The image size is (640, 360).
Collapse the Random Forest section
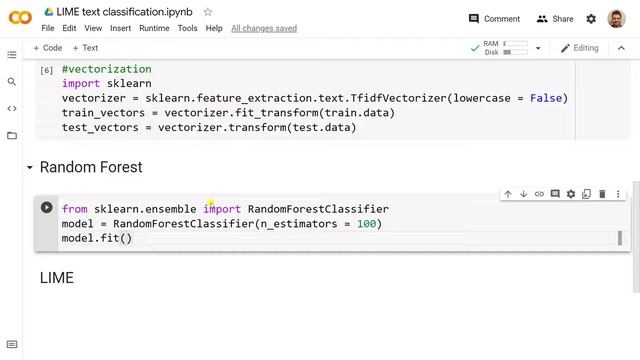29,167
